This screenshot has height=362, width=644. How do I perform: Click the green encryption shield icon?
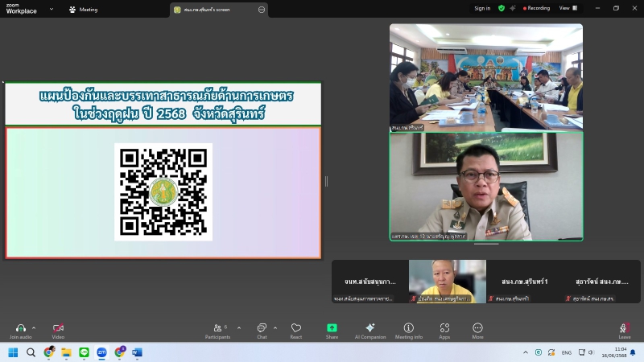click(x=502, y=8)
